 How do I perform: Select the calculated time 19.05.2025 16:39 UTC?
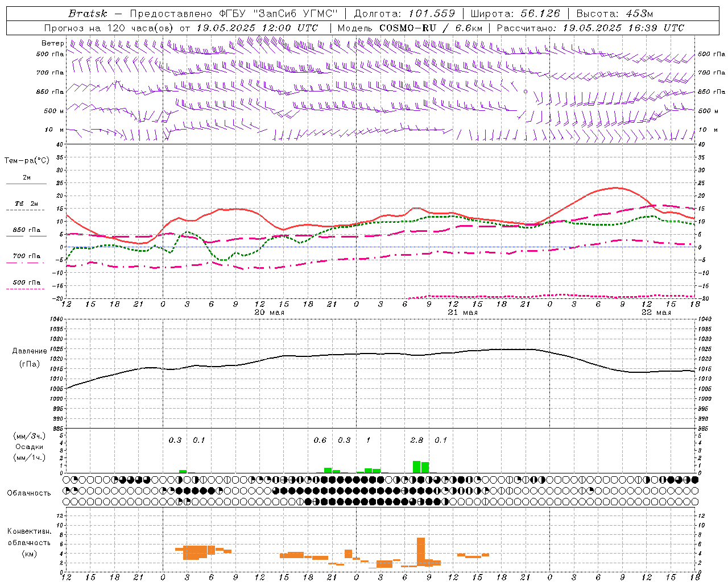coord(623,28)
